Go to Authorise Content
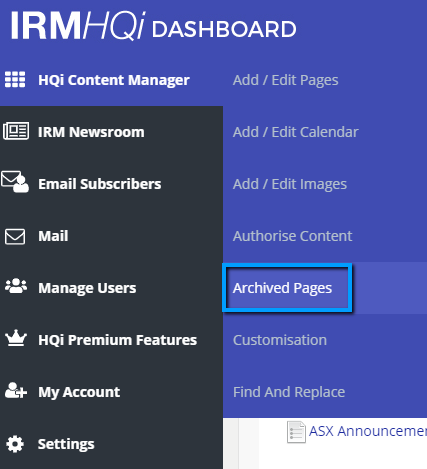 292,236
